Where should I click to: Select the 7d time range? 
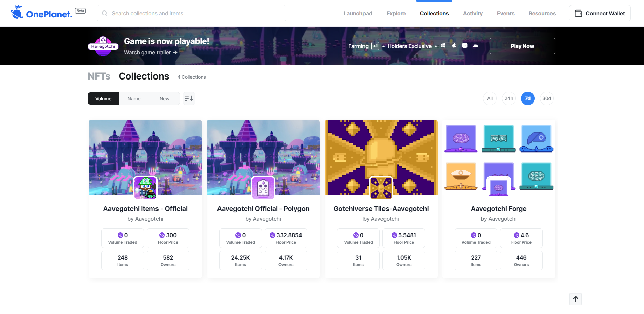[528, 98]
